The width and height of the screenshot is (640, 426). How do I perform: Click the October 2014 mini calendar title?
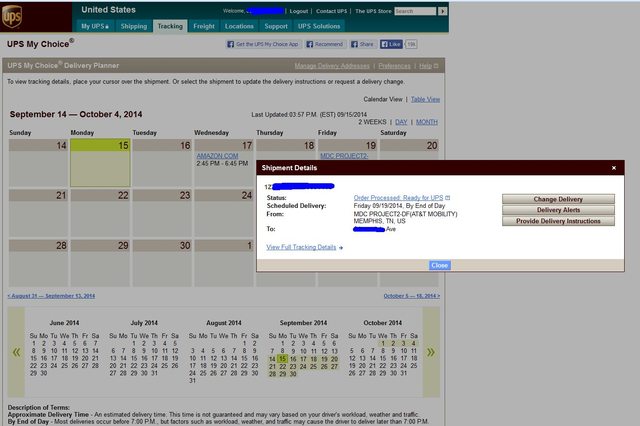click(x=382, y=323)
